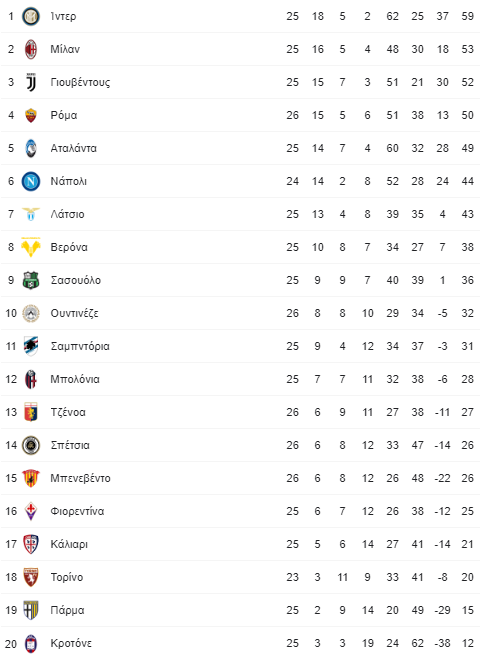Image resolution: width=480 pixels, height=664 pixels.
Task: Open the Ουντινέζε team page link
Action: tap(75, 313)
